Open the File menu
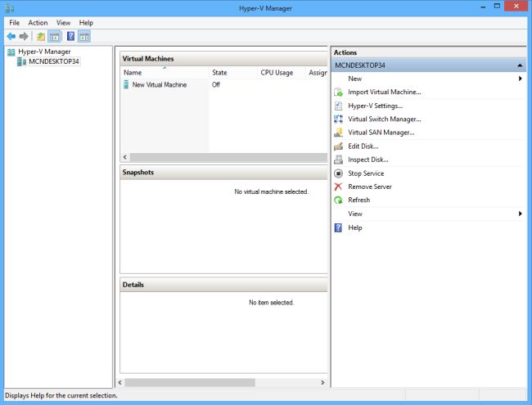This screenshot has width=532, height=405. pyautogui.click(x=14, y=23)
